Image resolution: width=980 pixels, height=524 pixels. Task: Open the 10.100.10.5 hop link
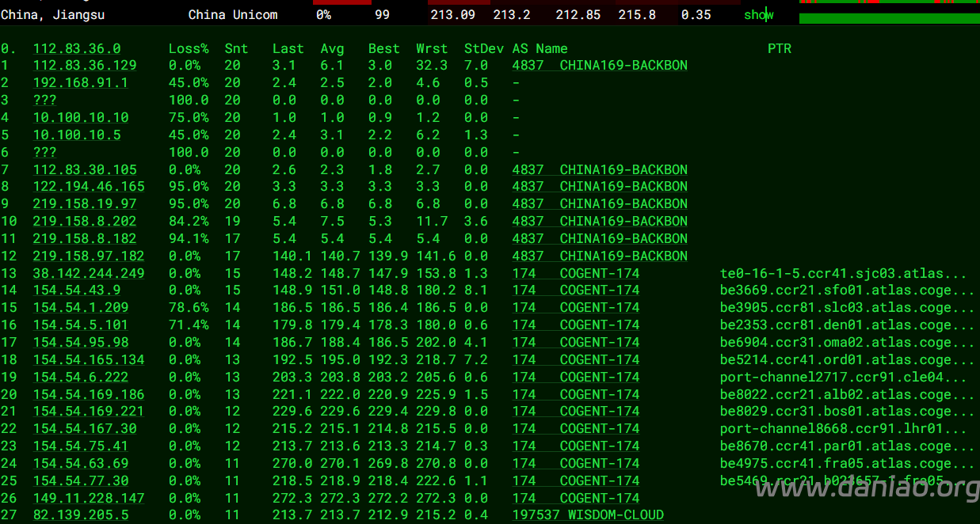(77, 135)
